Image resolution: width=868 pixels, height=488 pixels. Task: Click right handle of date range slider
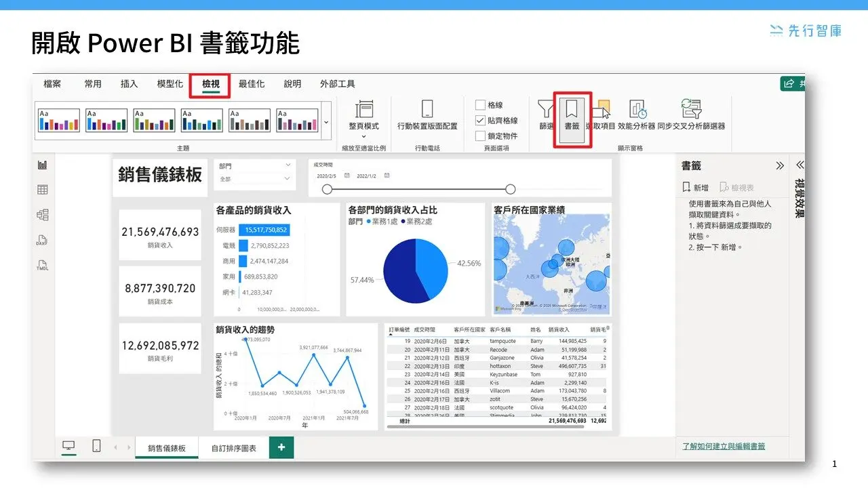(511, 189)
